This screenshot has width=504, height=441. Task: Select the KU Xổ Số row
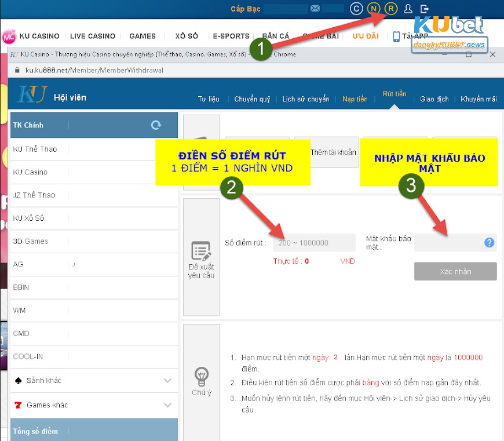pos(94,218)
